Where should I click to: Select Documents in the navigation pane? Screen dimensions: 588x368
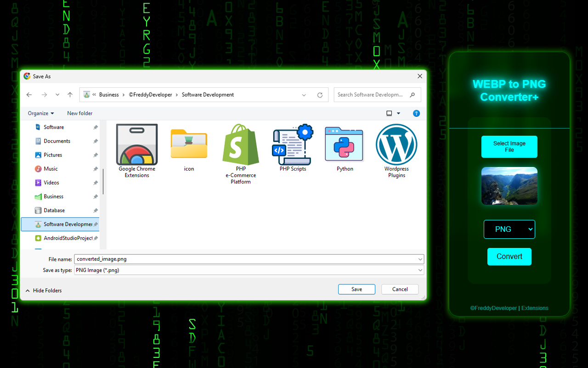(x=57, y=141)
